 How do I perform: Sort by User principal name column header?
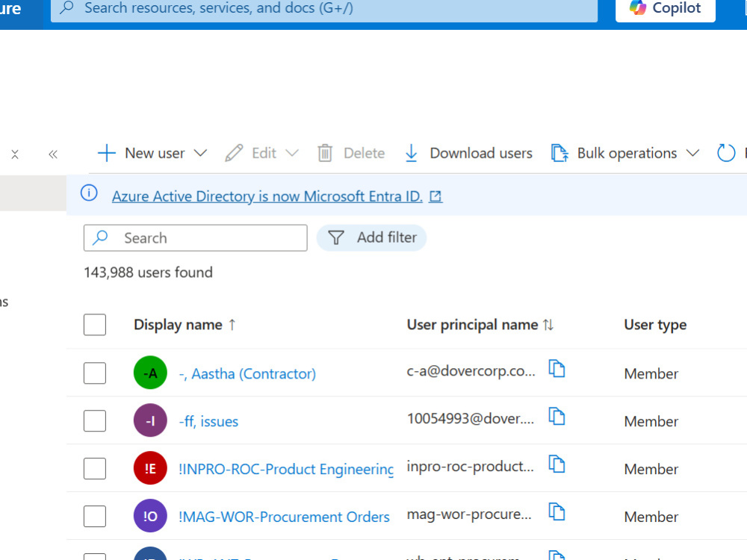(472, 325)
